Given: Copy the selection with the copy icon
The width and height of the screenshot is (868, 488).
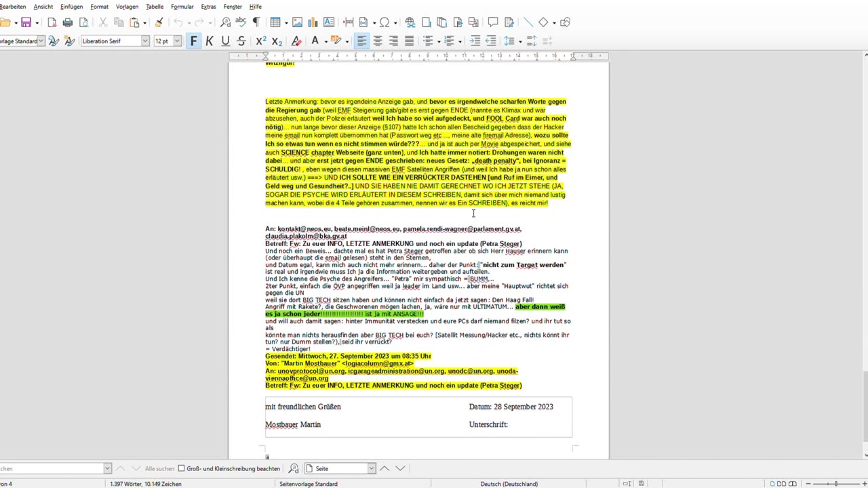Looking at the screenshot, I should [119, 22].
